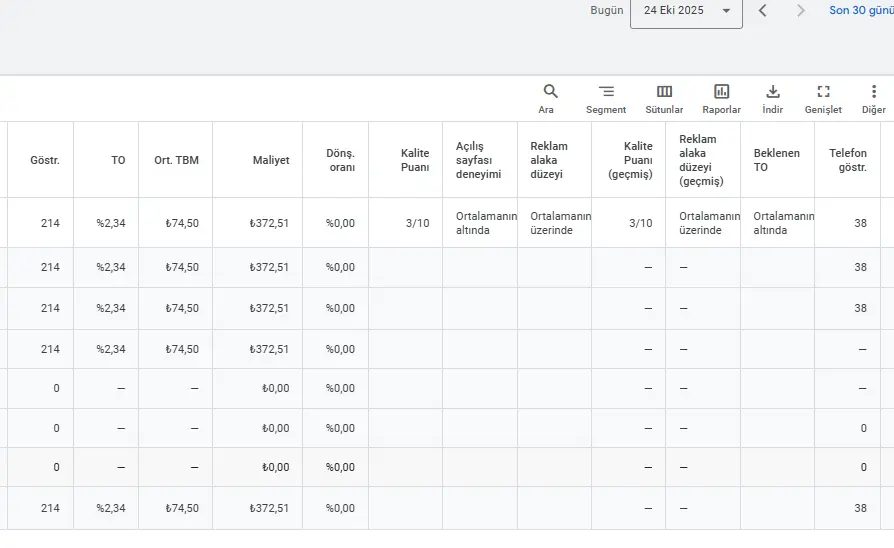Screen dimensions: 894x548
Task: Click the Ara search icon
Action: click(x=550, y=92)
